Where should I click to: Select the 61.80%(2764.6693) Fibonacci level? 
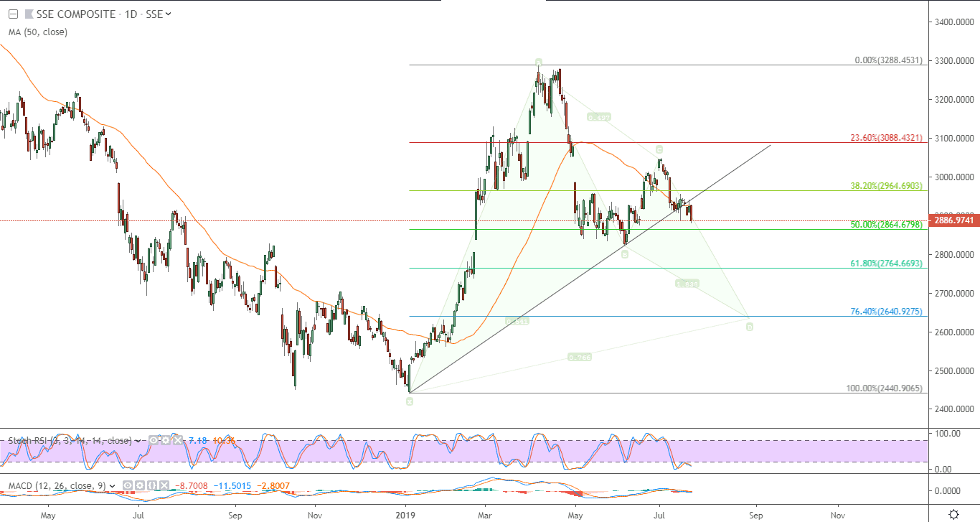tap(886, 264)
